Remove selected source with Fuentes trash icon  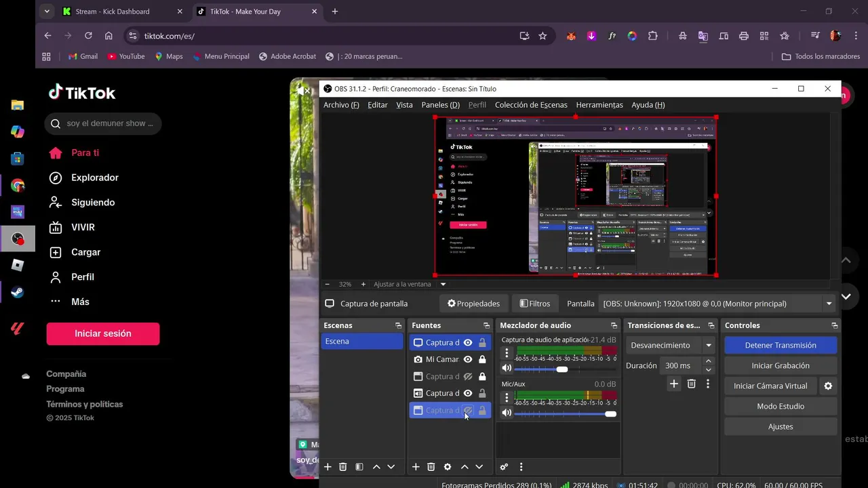coord(431,467)
